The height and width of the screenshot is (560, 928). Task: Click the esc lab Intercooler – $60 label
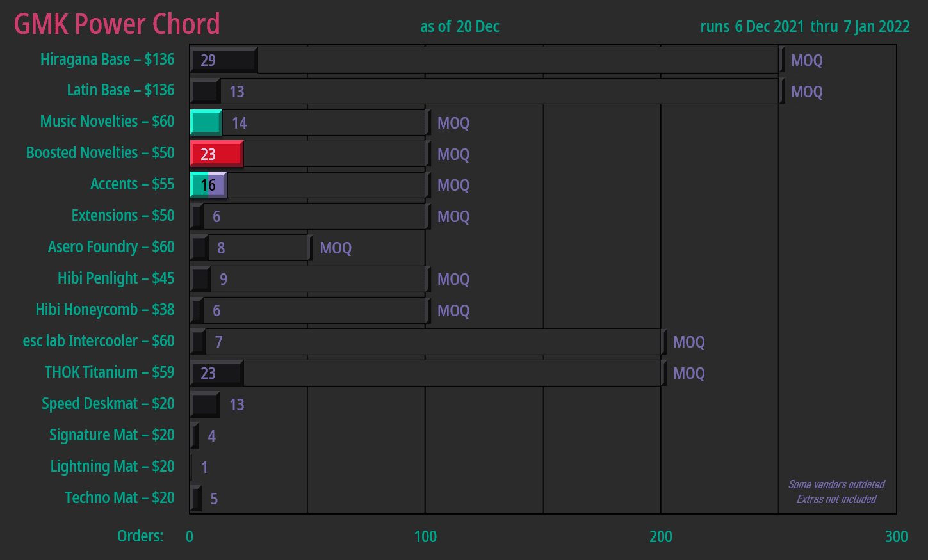tap(99, 341)
